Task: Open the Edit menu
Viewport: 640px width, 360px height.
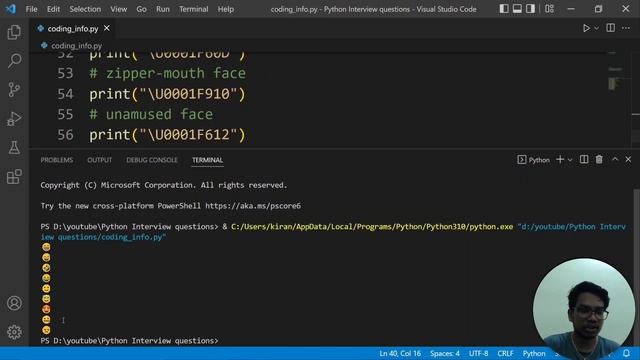Action: [53, 9]
